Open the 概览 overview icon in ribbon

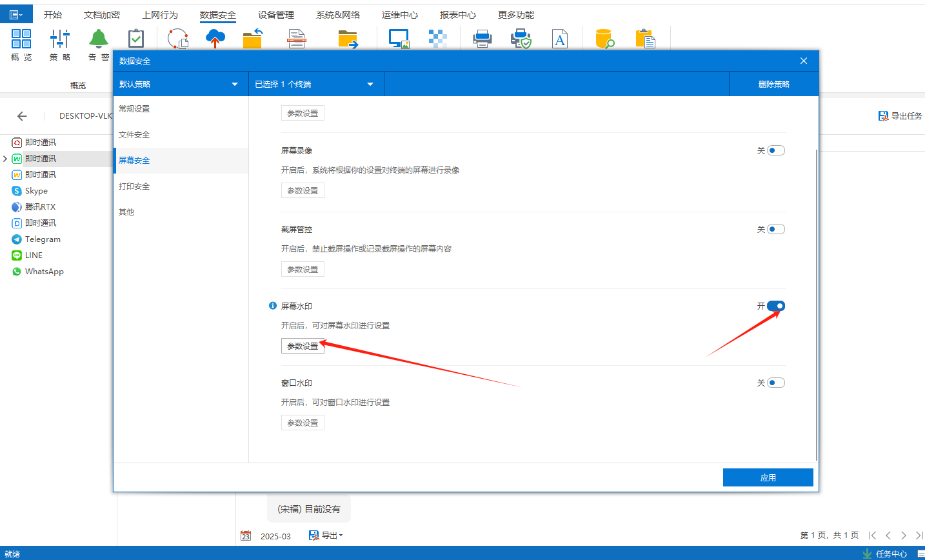pos(21,40)
